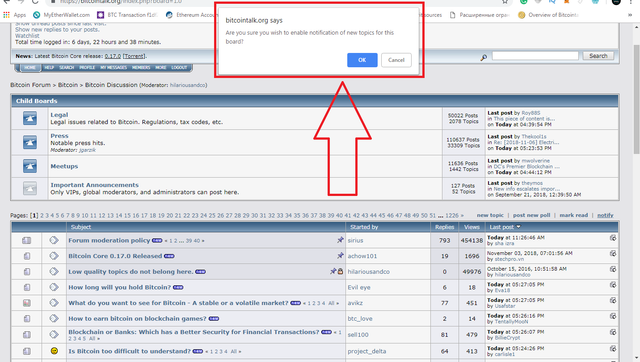Image resolution: width=640 pixels, height=362 pixels.
Task: Click the notify link
Action: (x=605, y=215)
